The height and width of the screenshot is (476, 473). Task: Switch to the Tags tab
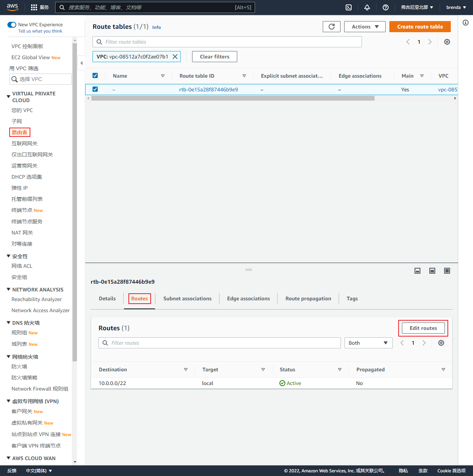(x=352, y=298)
